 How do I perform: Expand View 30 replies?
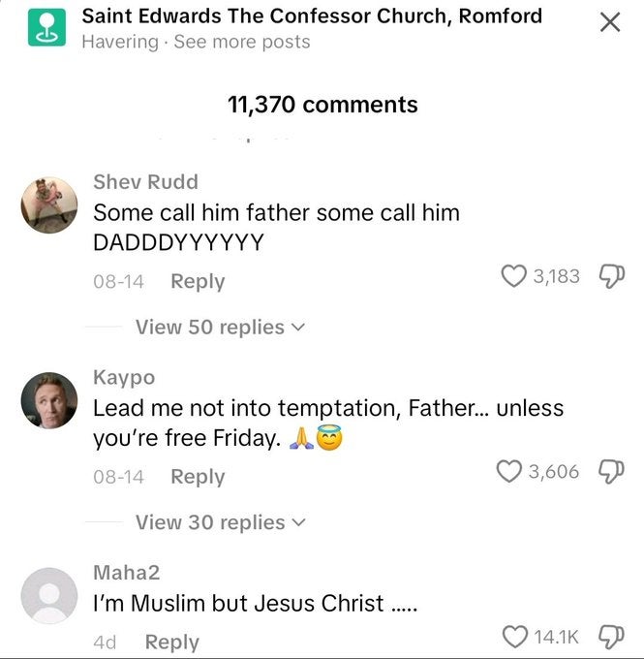(220, 522)
